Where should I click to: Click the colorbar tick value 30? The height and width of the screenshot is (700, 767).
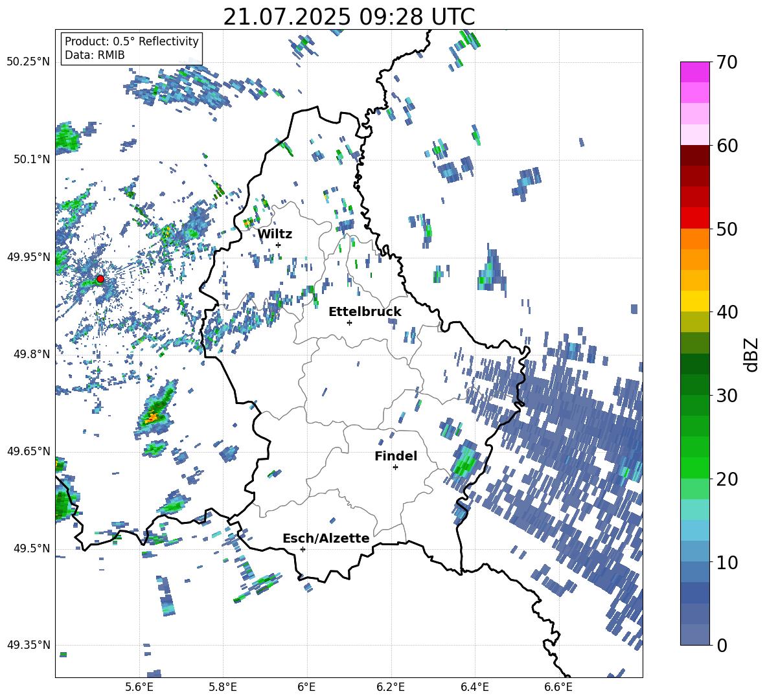pos(727,395)
